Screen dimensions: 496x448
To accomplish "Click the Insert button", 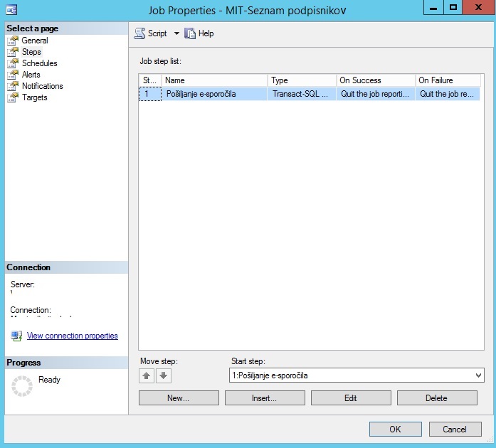I will pos(265,398).
